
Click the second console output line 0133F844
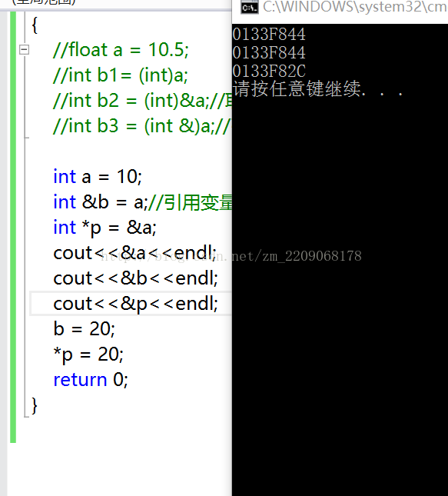[x=269, y=52]
